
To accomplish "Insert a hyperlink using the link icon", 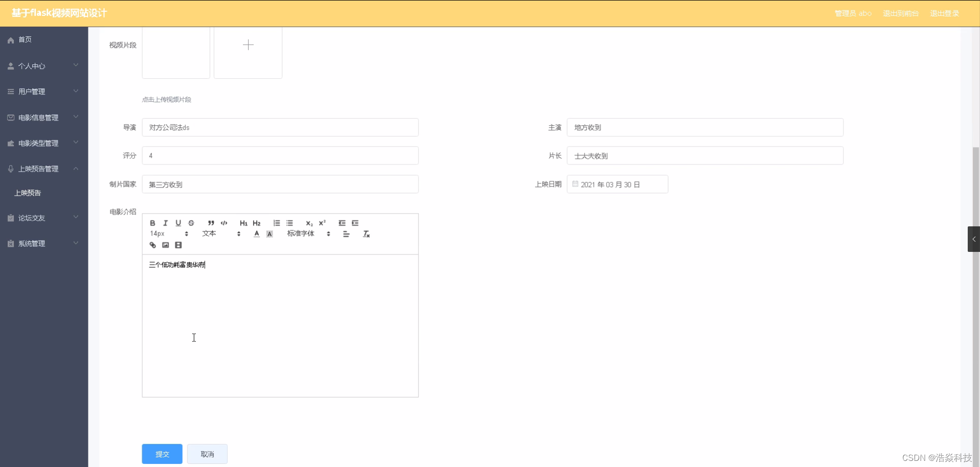I will tap(152, 245).
